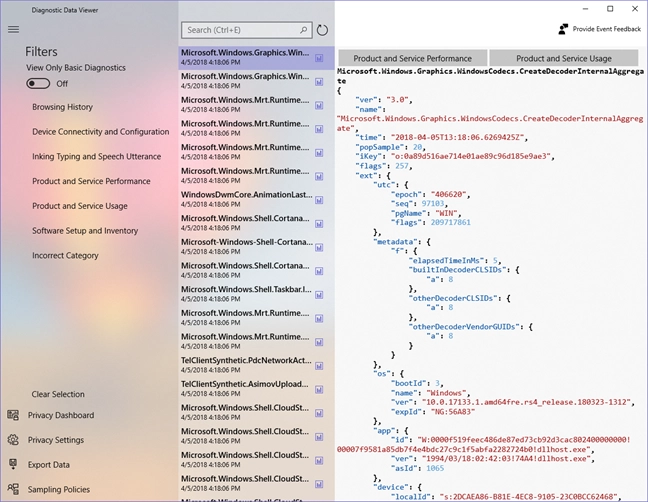This screenshot has width=648, height=502.
Task: Select Product and Service Usage filter in sidebar
Action: tap(80, 206)
